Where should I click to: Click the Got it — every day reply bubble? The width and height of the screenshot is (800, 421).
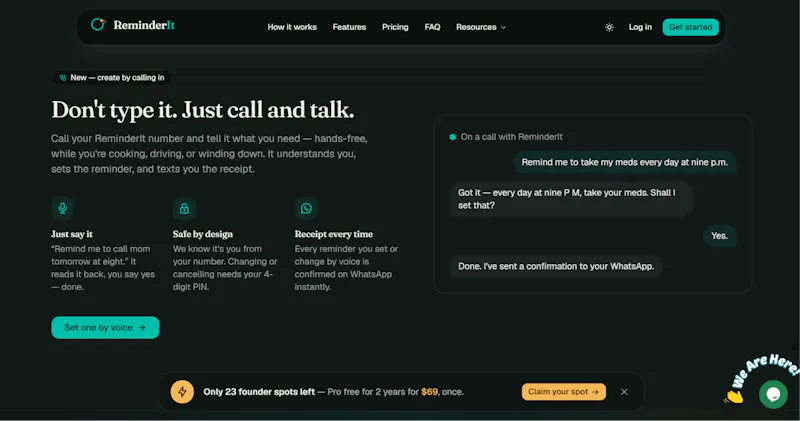[571, 199]
